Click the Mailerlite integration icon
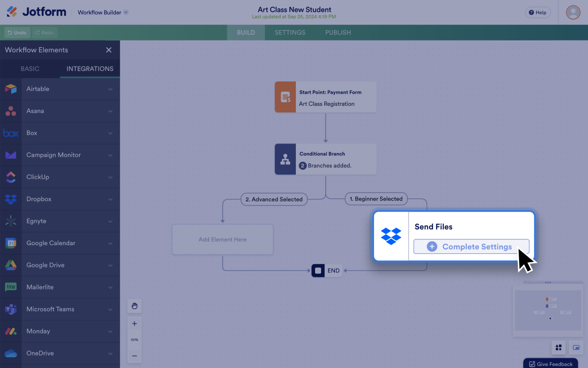This screenshot has height=368, width=588. (x=11, y=287)
